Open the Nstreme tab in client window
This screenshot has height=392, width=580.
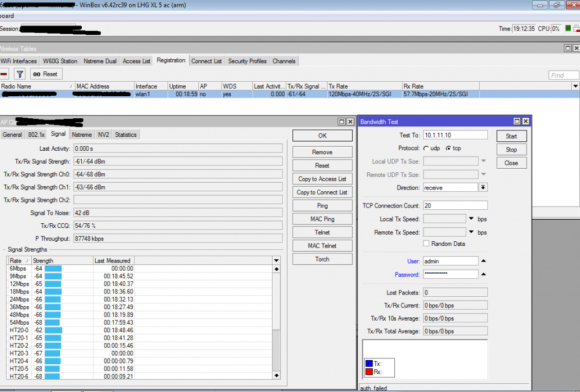coord(82,135)
